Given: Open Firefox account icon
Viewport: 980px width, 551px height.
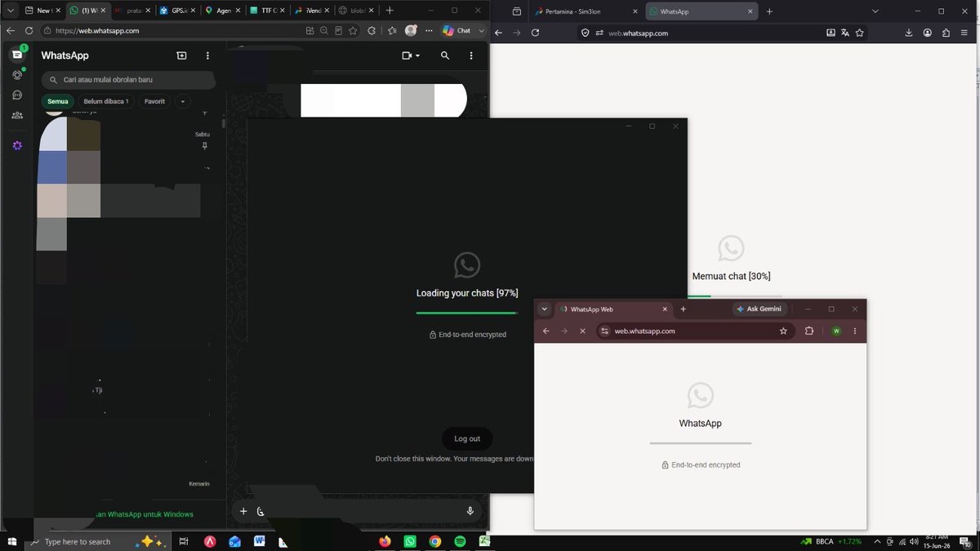Looking at the screenshot, I should (928, 33).
